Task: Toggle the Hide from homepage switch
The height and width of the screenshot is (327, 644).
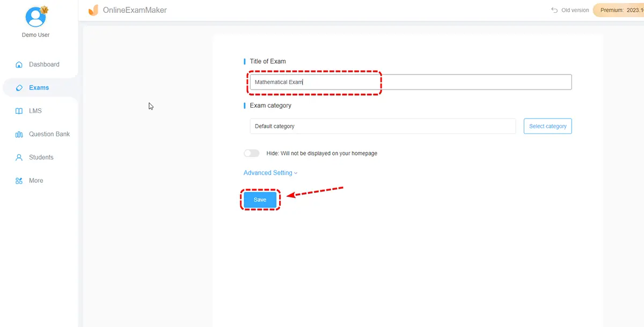Action: pos(251,153)
